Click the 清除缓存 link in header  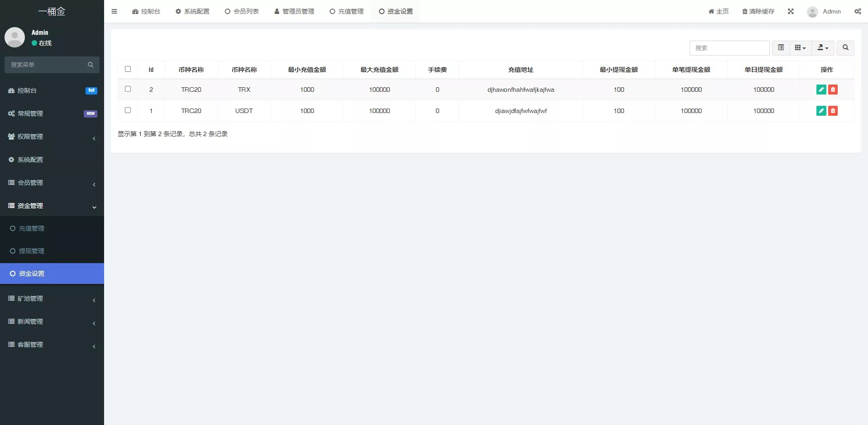click(x=758, y=11)
